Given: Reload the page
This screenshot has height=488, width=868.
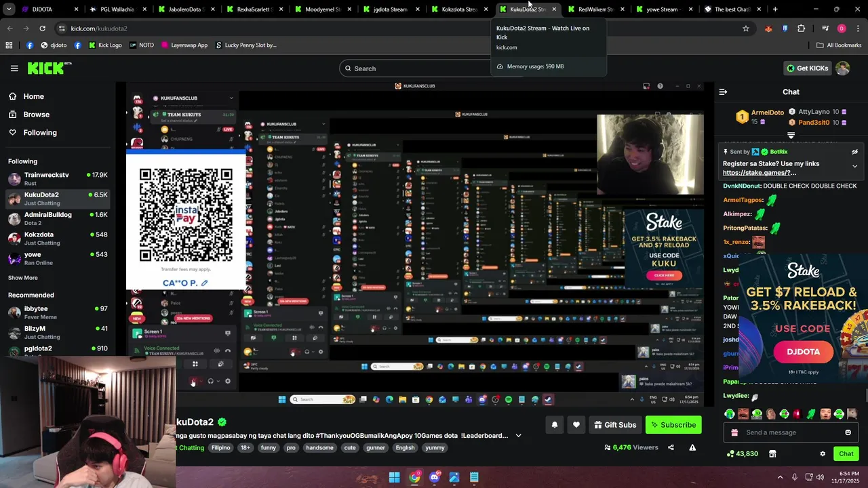Looking at the screenshot, I should (x=42, y=28).
